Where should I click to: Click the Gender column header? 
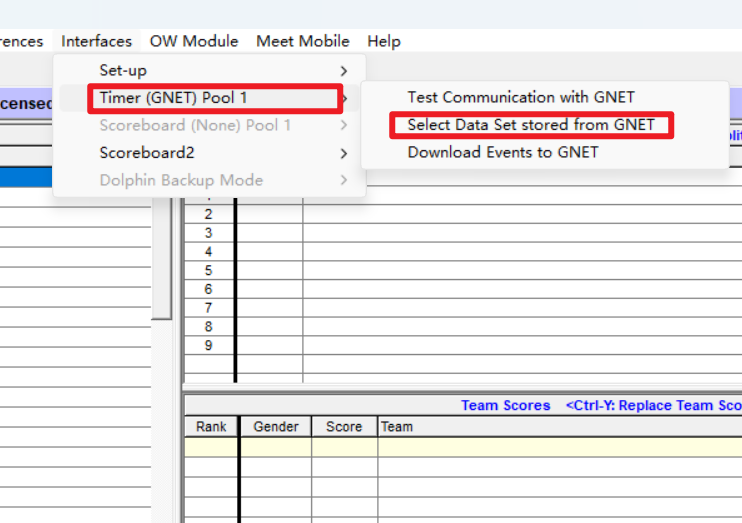click(x=275, y=427)
